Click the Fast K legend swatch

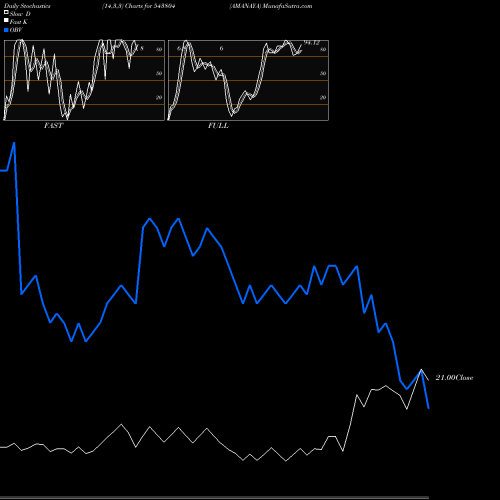coord(6,21)
